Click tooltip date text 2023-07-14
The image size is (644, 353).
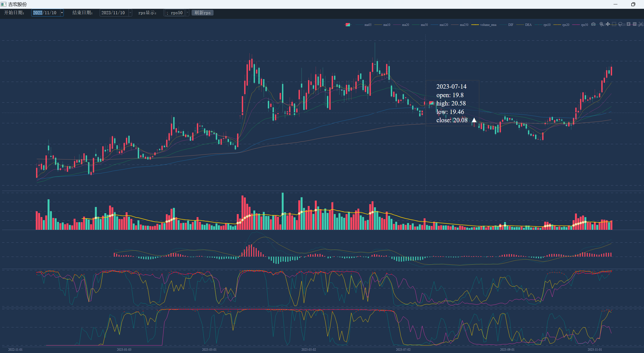[x=451, y=87]
